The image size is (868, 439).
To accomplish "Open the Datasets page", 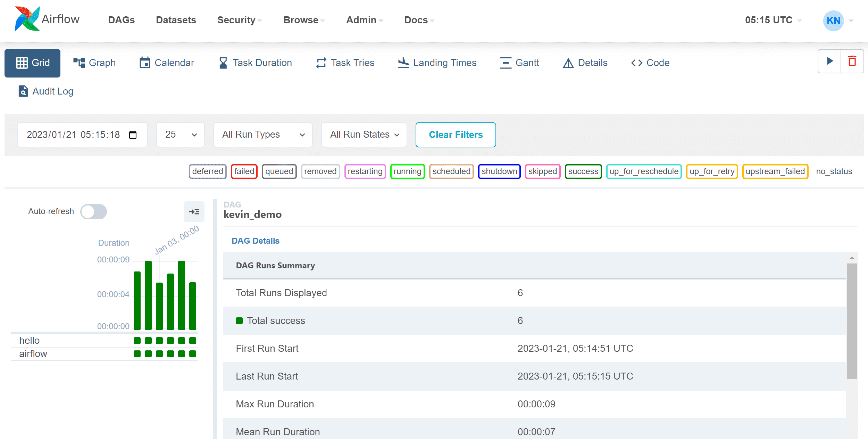I will point(176,20).
